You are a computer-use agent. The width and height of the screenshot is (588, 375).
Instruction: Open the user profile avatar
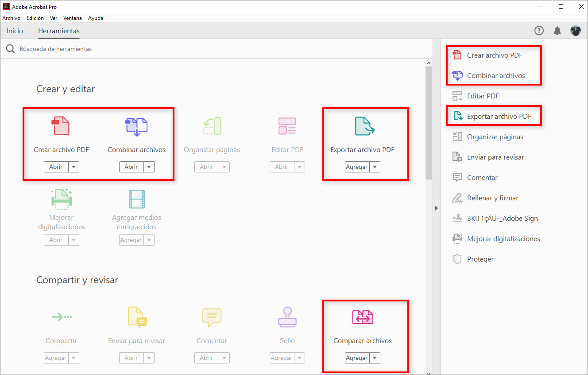(x=576, y=31)
